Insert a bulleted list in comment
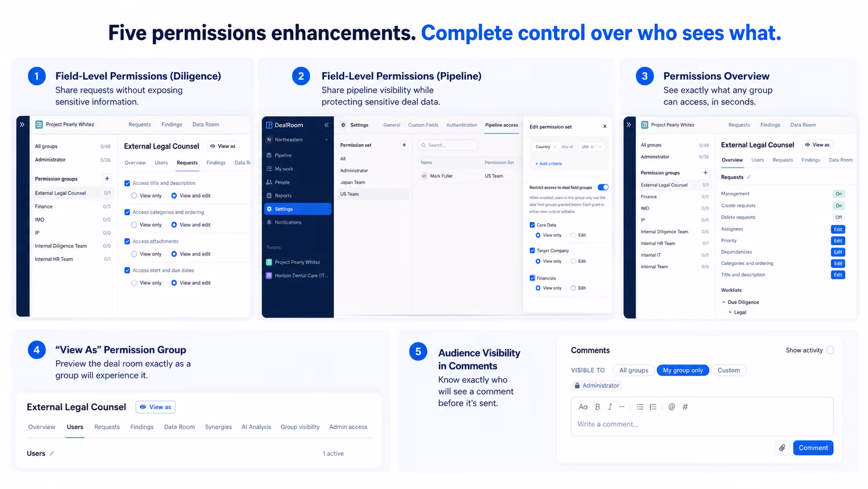The width and height of the screenshot is (868, 489). click(x=640, y=407)
